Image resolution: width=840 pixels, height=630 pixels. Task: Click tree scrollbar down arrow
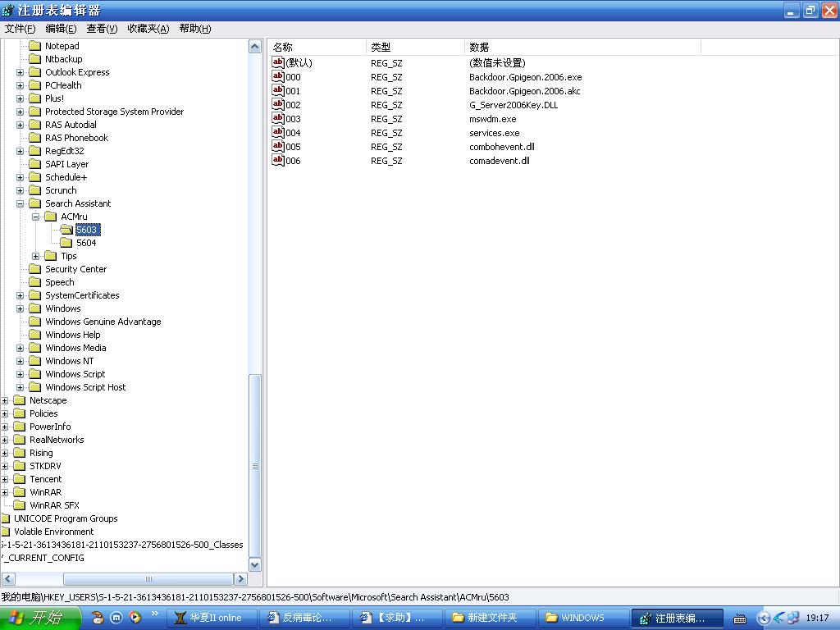click(x=256, y=564)
